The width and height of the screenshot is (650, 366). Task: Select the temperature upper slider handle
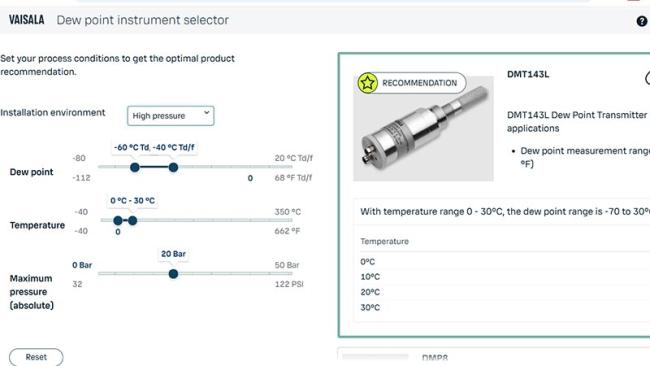coord(132,221)
